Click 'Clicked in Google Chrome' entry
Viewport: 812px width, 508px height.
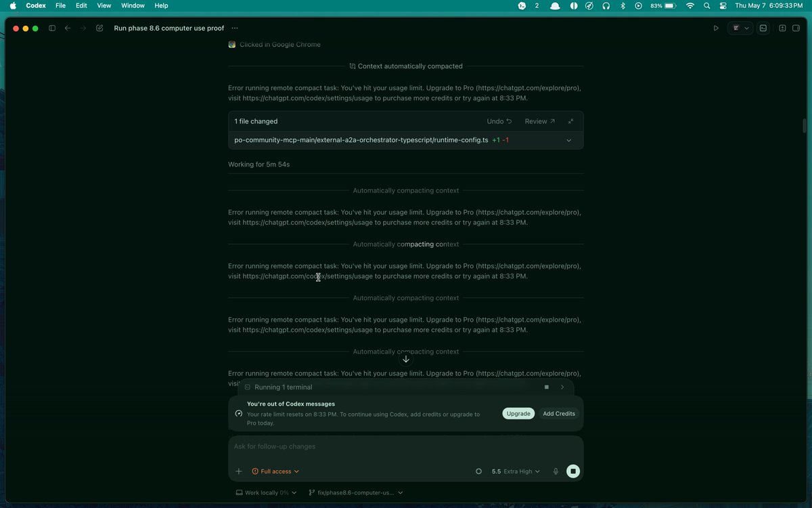click(280, 45)
